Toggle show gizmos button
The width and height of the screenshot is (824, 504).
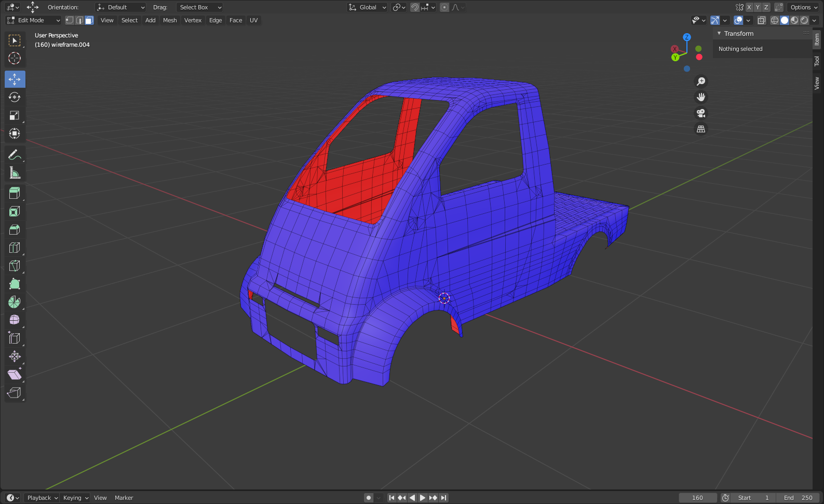click(715, 20)
